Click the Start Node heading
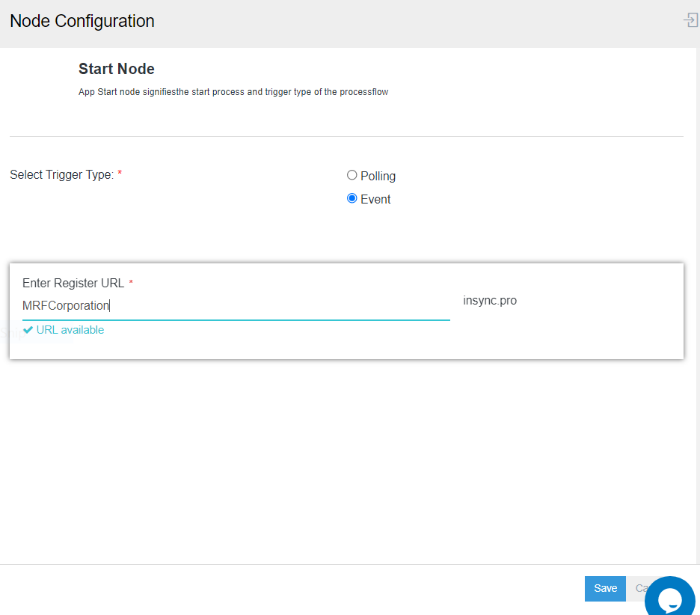Image resolution: width=700 pixels, height=615 pixels. pyautogui.click(x=116, y=69)
